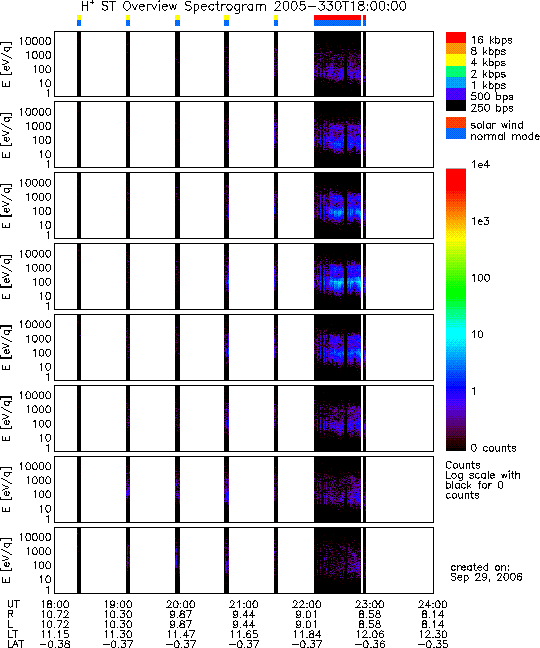Select the blue normal mode swatch
The width and height of the screenshot is (540, 648).
(x=456, y=133)
